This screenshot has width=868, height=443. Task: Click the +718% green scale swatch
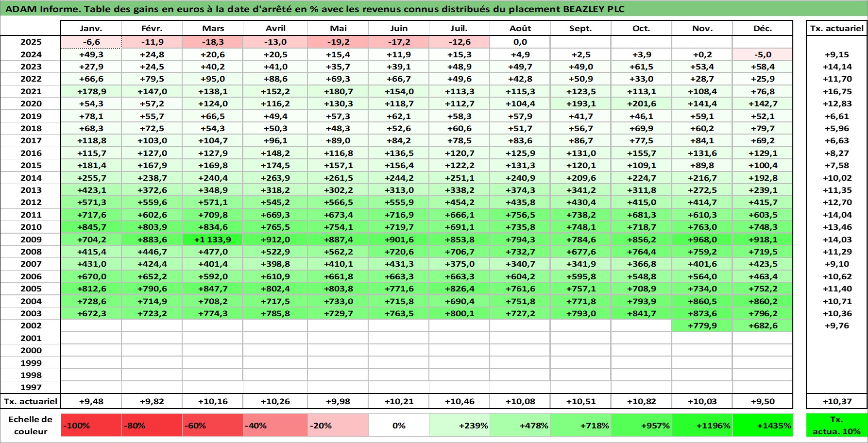click(x=580, y=425)
